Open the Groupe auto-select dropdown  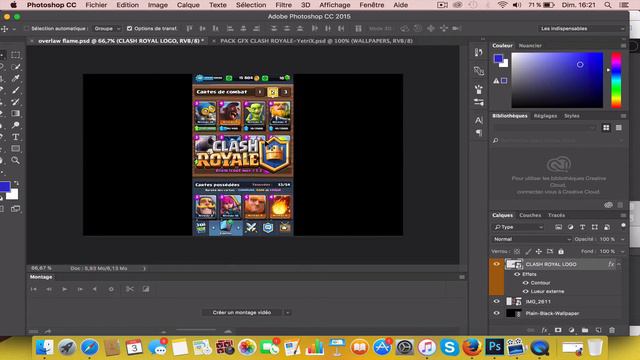click(x=107, y=29)
